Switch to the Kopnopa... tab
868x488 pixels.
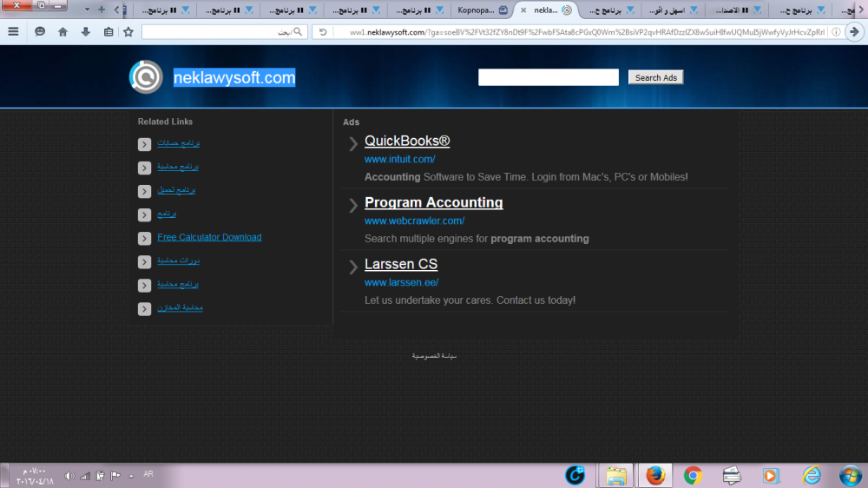[x=483, y=10]
